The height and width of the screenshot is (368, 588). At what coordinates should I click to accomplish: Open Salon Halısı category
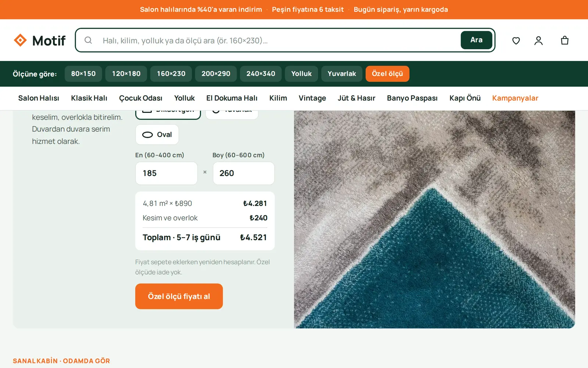[39, 98]
